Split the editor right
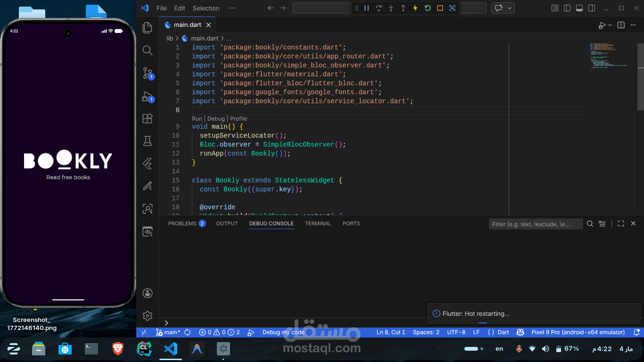The image size is (644, 362). tap(621, 25)
